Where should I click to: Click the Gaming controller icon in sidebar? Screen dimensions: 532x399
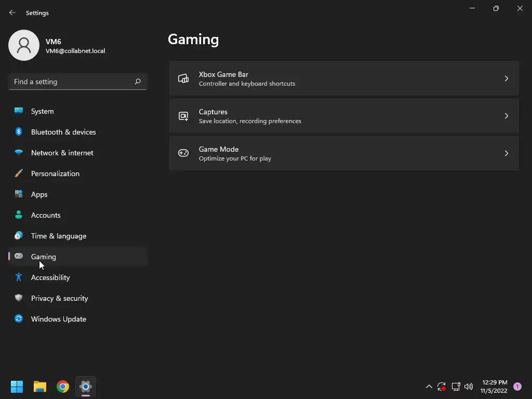(19, 256)
